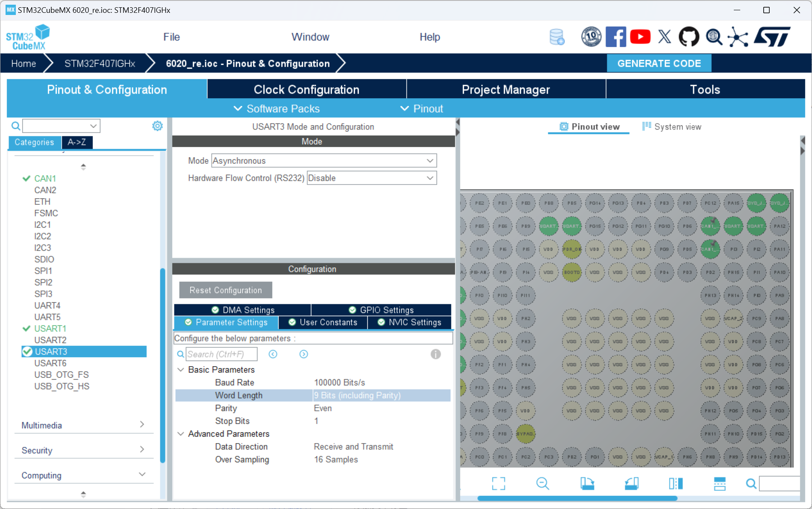Screen dimensions: 812x509
Task: Collapse the Basic Parameters section
Action: (181, 369)
